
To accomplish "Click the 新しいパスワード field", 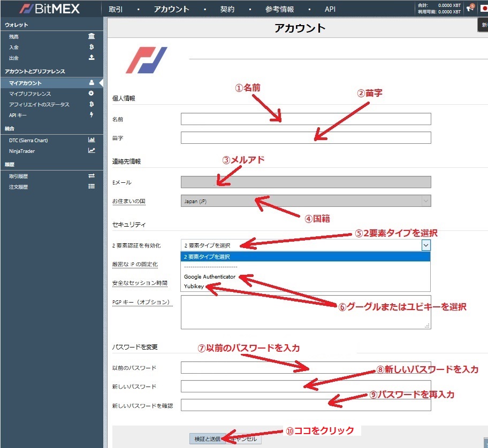I will 306,386.
